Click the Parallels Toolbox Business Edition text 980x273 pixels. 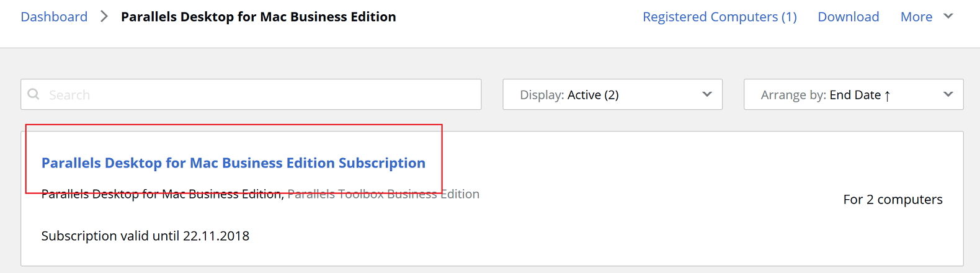pyautogui.click(x=383, y=194)
